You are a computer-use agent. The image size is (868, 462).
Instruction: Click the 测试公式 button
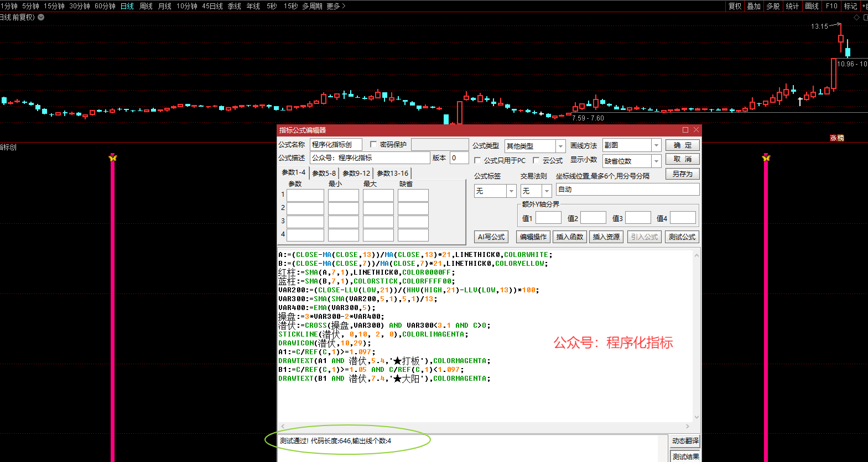pyautogui.click(x=682, y=237)
